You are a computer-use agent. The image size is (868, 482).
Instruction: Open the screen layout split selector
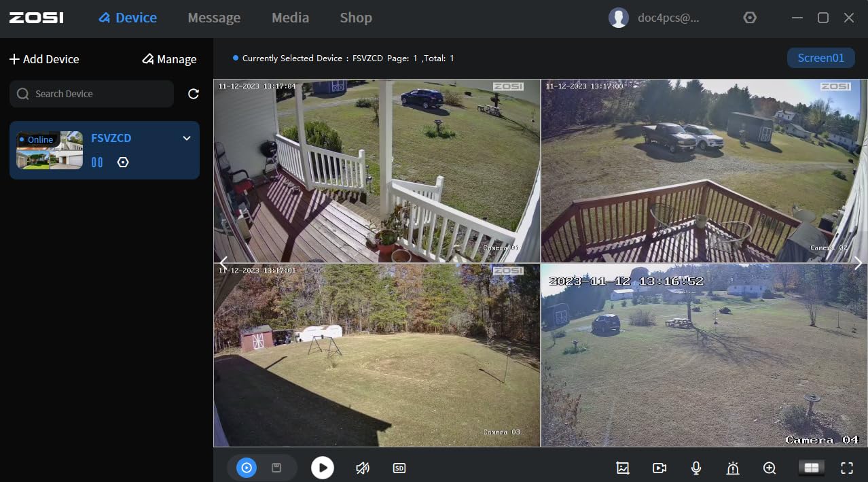[811, 468]
